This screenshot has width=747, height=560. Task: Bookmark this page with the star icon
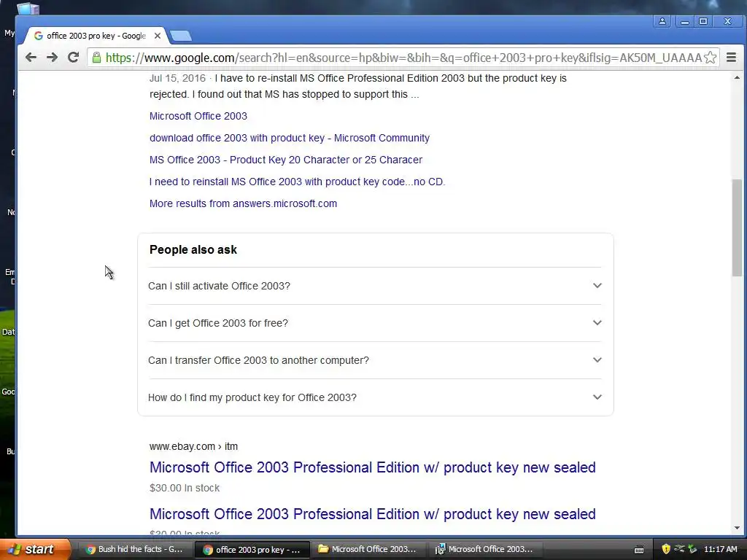710,58
